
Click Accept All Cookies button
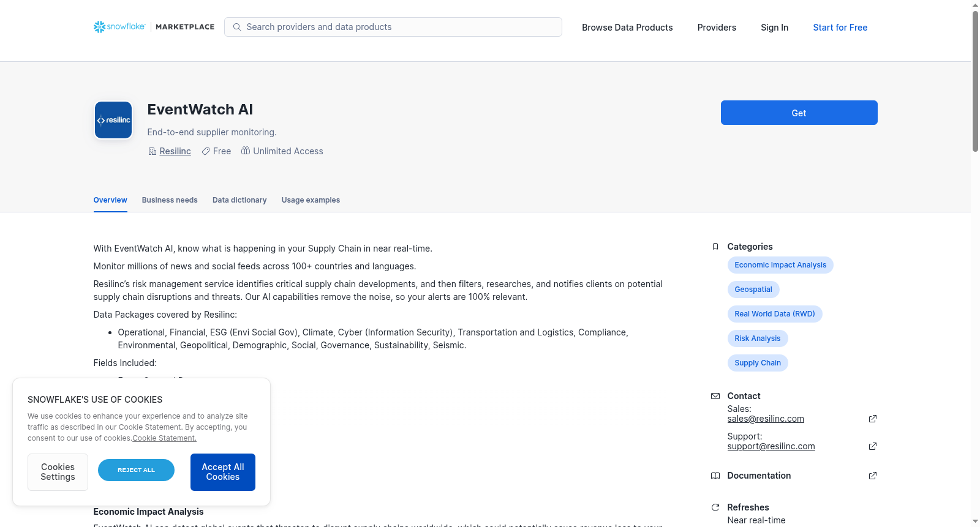coord(223,472)
